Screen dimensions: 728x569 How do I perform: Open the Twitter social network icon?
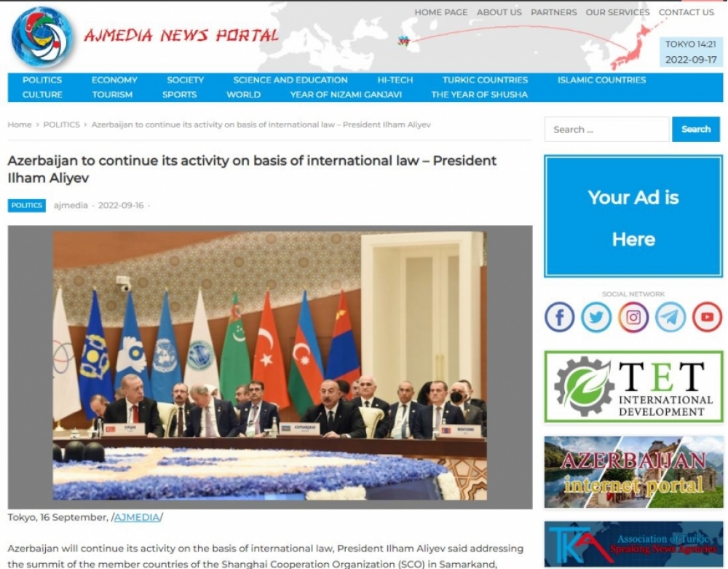pyautogui.click(x=596, y=317)
